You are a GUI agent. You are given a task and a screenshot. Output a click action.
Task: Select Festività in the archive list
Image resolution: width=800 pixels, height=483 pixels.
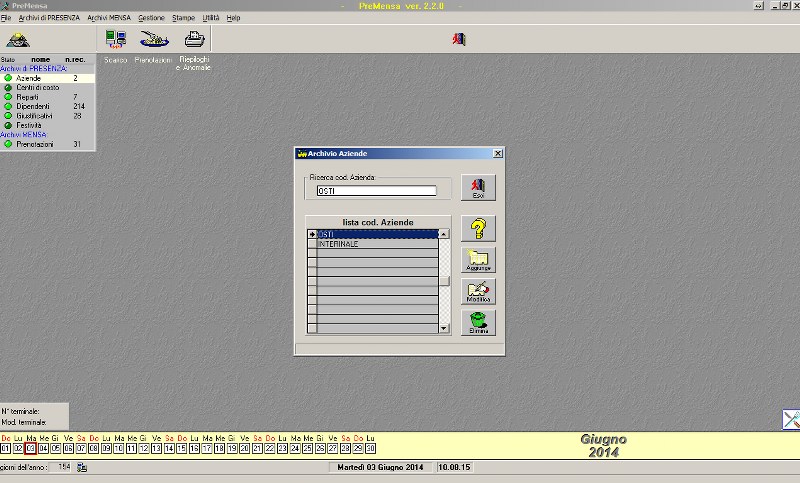pos(29,125)
